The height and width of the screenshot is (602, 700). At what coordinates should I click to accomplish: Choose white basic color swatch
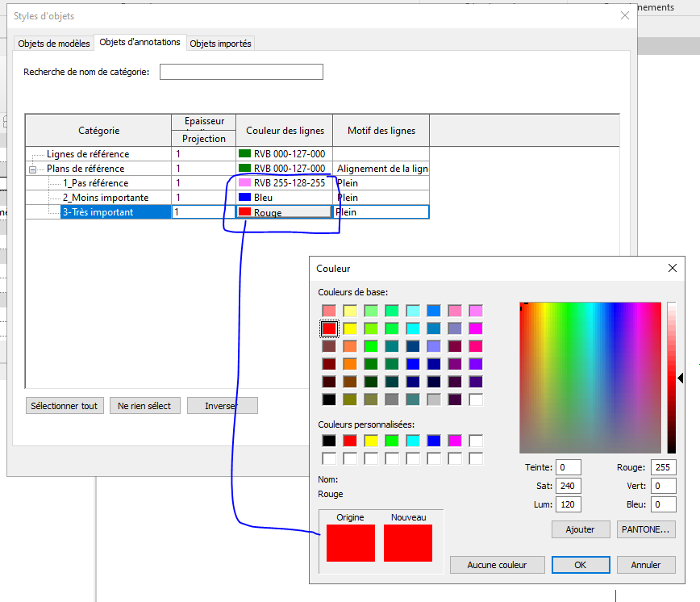(476, 399)
